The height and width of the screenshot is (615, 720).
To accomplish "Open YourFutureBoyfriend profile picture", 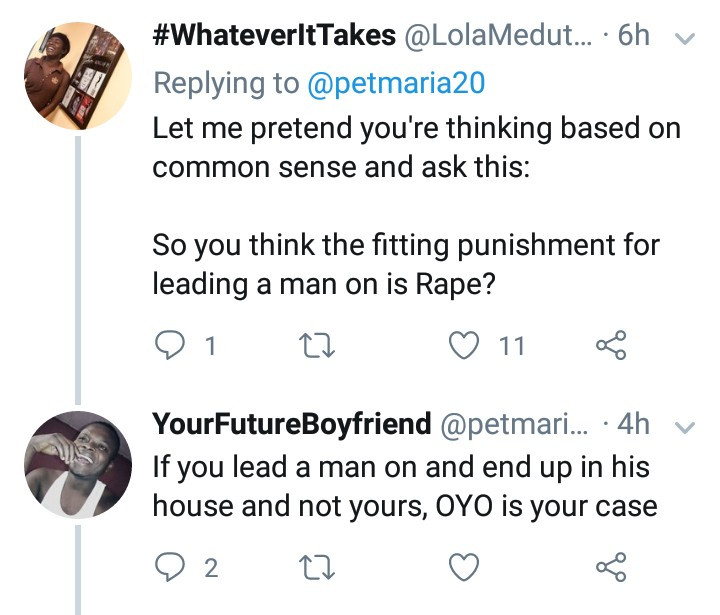I will click(x=77, y=465).
